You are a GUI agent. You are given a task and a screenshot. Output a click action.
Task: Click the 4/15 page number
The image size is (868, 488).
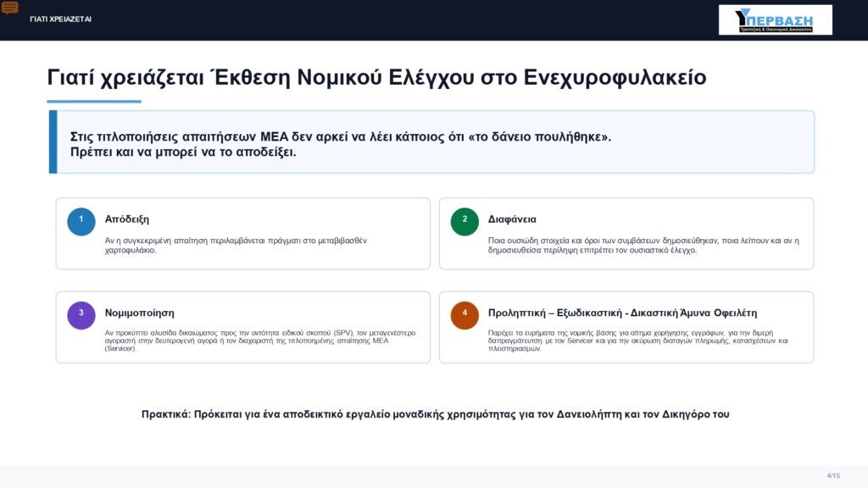tap(833, 476)
